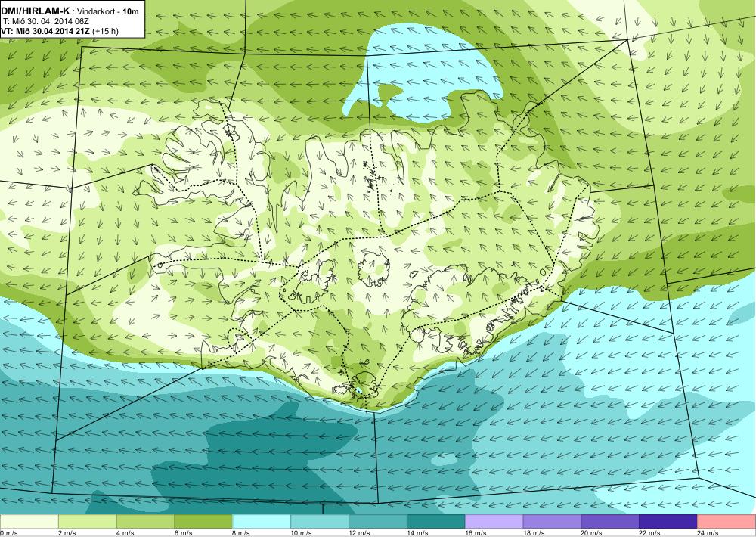
Task: Click the legend swatch between 10 and 12 m/s
Action: pos(320,522)
